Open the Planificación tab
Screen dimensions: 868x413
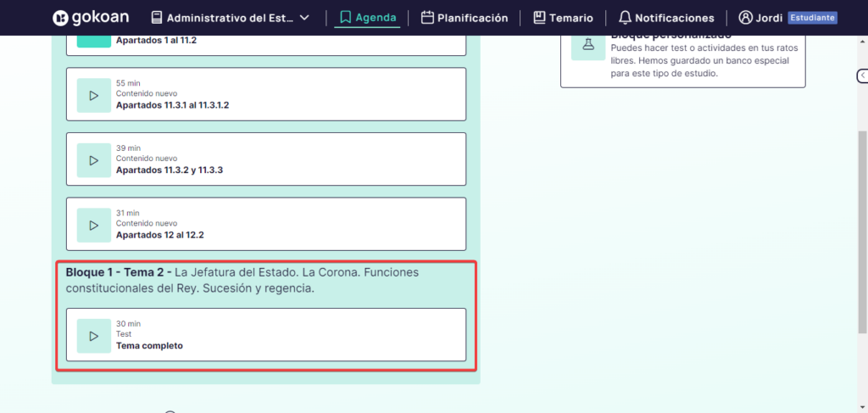tap(465, 18)
